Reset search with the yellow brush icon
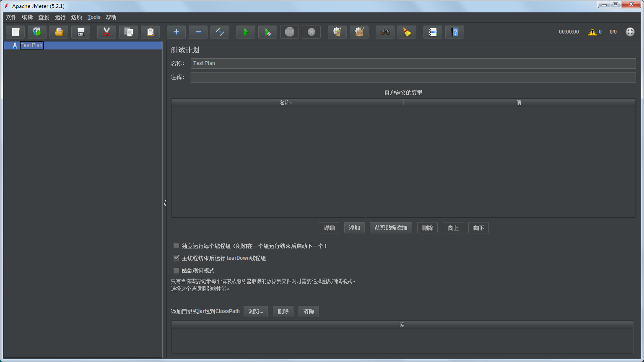Viewport: 644px width, 362px height. (407, 32)
